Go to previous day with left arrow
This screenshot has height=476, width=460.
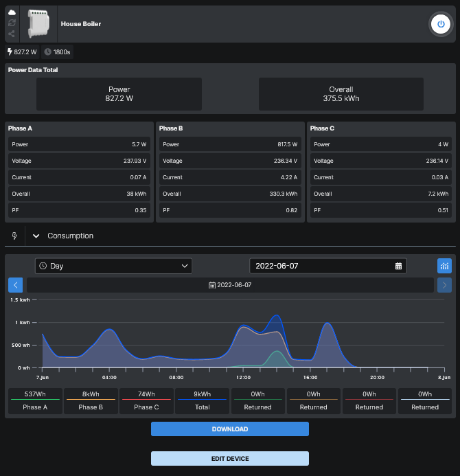pyautogui.click(x=16, y=284)
